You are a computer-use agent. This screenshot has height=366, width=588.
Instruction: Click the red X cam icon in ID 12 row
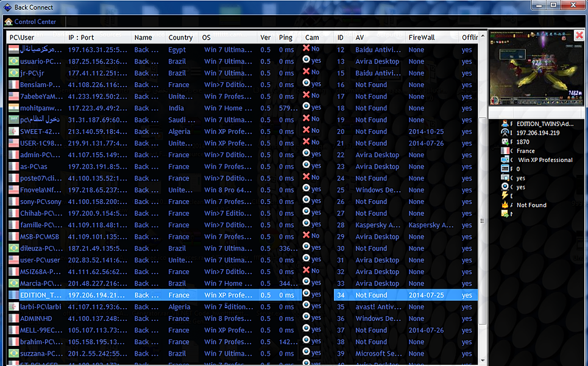coord(306,48)
